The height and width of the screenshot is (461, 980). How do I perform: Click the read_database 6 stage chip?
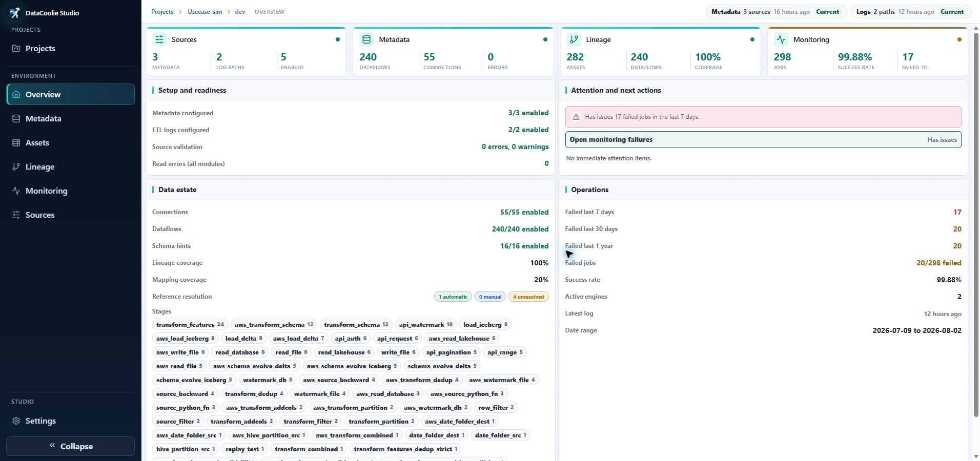coord(240,352)
